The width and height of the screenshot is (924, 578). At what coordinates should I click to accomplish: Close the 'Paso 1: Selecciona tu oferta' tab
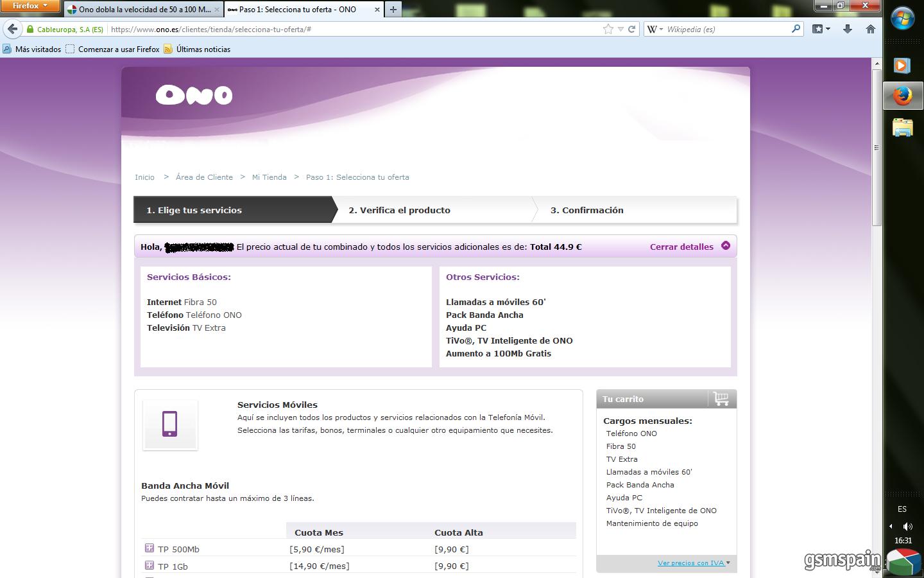(377, 10)
